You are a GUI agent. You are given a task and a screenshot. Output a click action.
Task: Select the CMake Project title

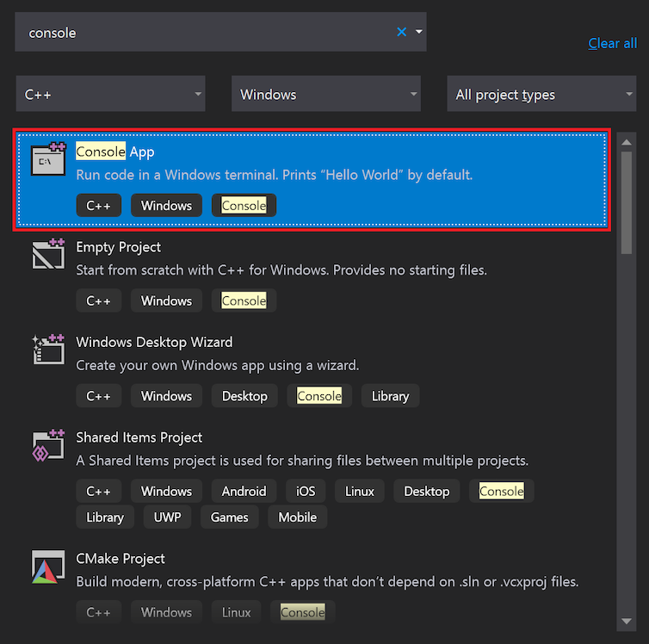121,559
